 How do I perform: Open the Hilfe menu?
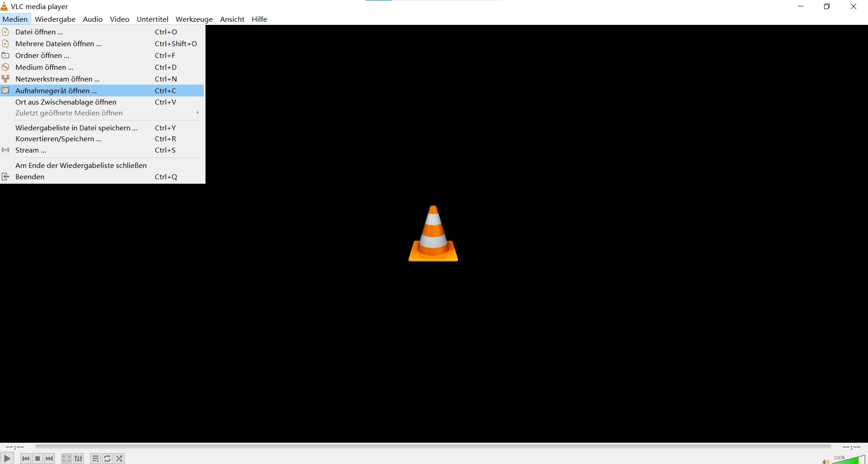(x=259, y=19)
